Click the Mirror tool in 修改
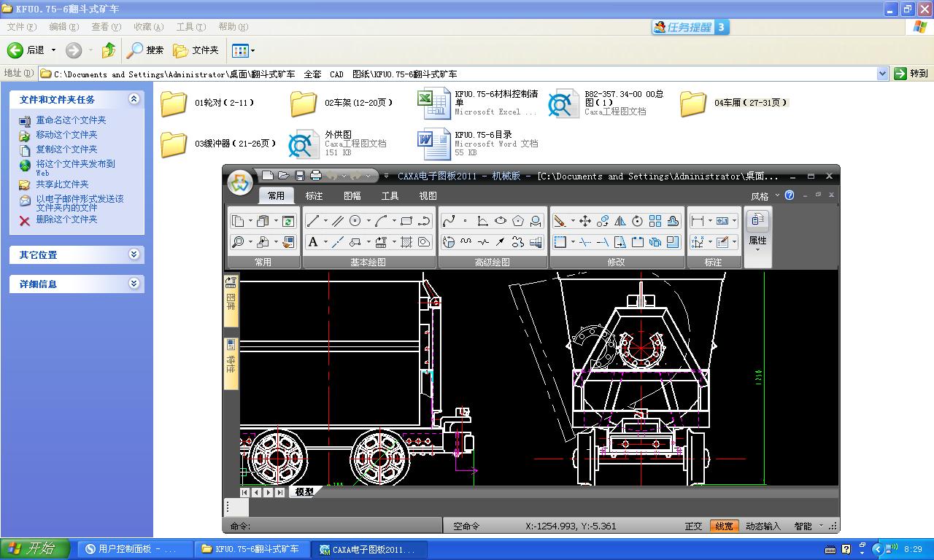Image resolution: width=934 pixels, height=560 pixels. 620,221
